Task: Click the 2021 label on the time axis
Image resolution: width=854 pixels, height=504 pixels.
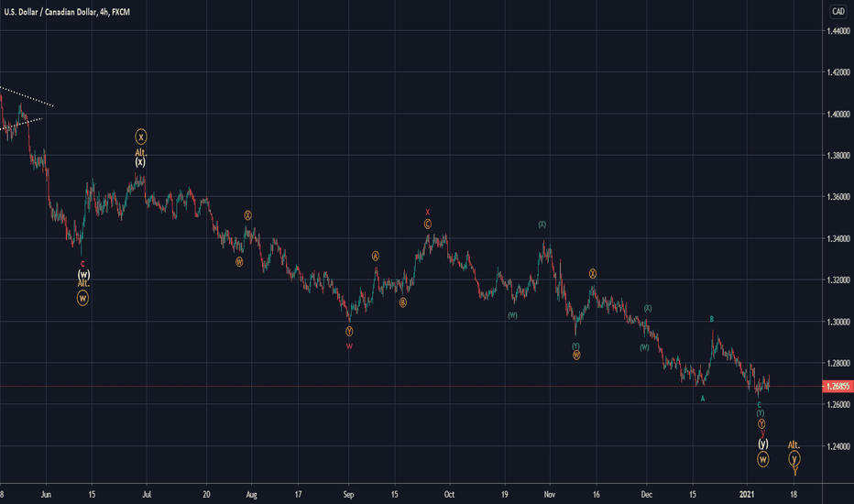Action: (x=747, y=495)
